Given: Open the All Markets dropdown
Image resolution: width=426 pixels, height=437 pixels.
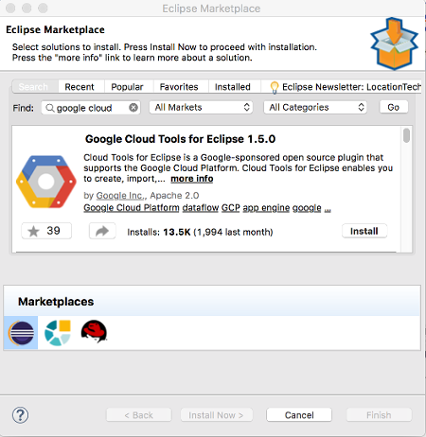Looking at the screenshot, I should [201, 107].
